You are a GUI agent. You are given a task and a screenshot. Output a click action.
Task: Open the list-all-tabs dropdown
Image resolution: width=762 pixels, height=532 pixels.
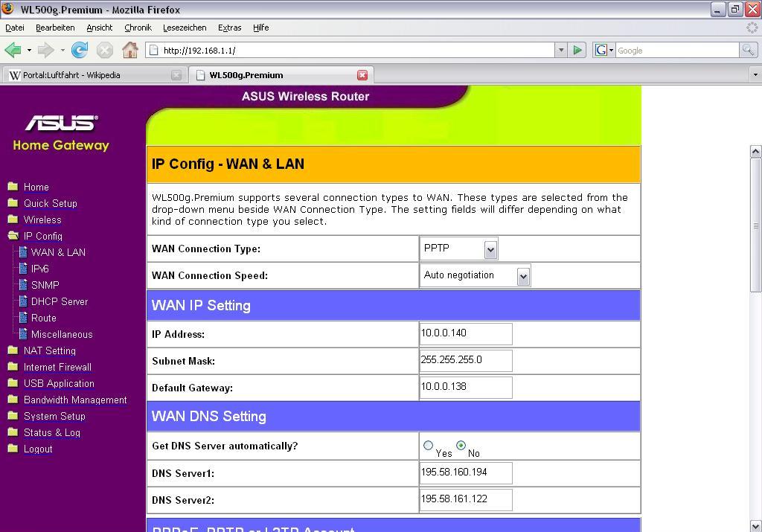(x=755, y=75)
